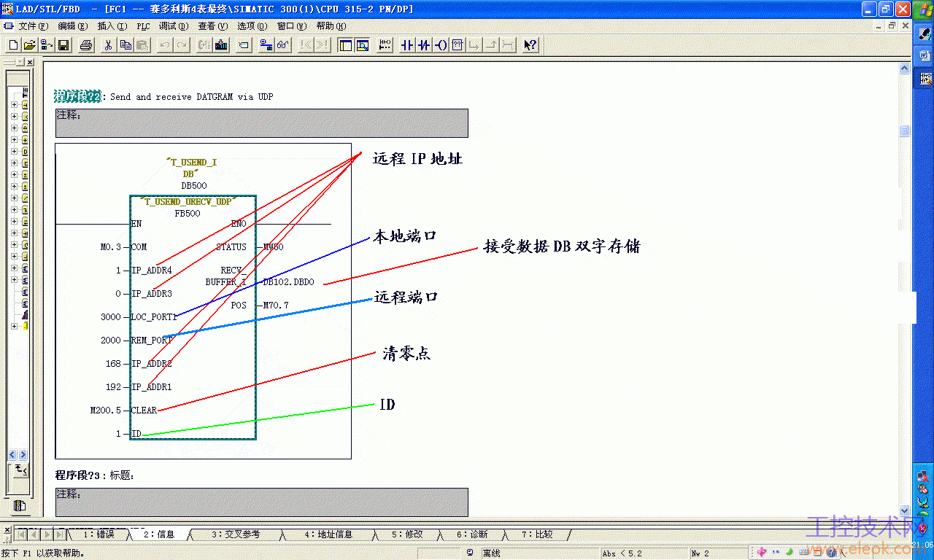Save the block with floppy disk icon
Image resolution: width=934 pixels, height=560 pixels.
(63, 45)
